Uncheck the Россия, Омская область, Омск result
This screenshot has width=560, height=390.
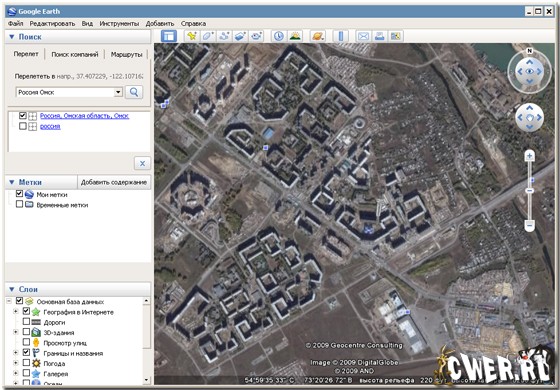tap(23, 116)
